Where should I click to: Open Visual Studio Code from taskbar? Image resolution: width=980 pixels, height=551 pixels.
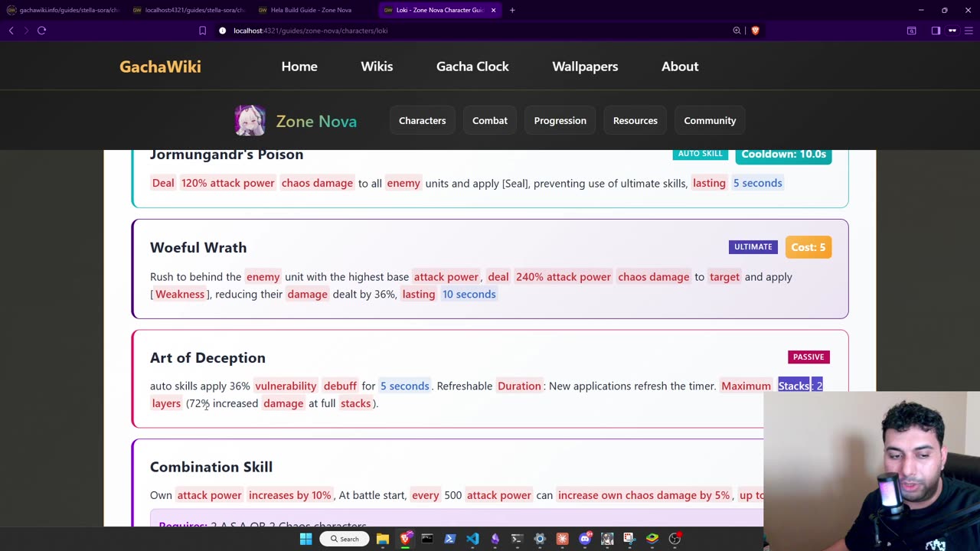tap(472, 539)
